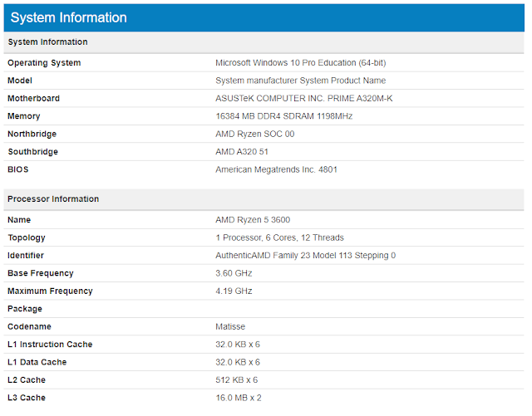Select the AuthenticAMD Family 23 Model 113 value
The image size is (532, 416).
(x=305, y=256)
